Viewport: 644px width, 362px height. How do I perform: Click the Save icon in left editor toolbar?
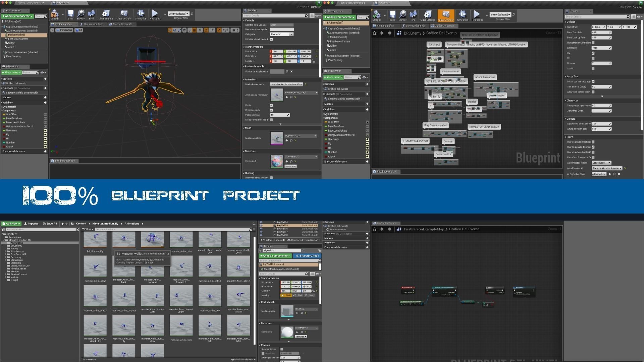tap(70, 14)
